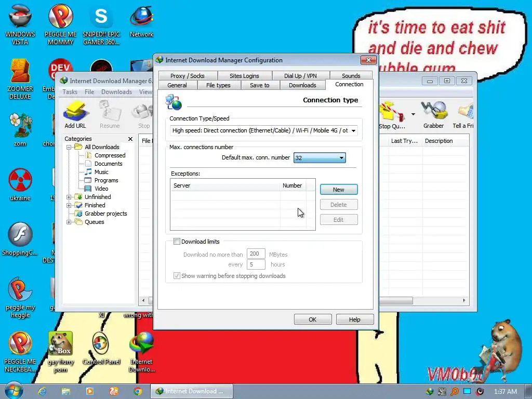Toggle Show warning before stopping downloads
This screenshot has height=399, width=532.
[x=177, y=275]
